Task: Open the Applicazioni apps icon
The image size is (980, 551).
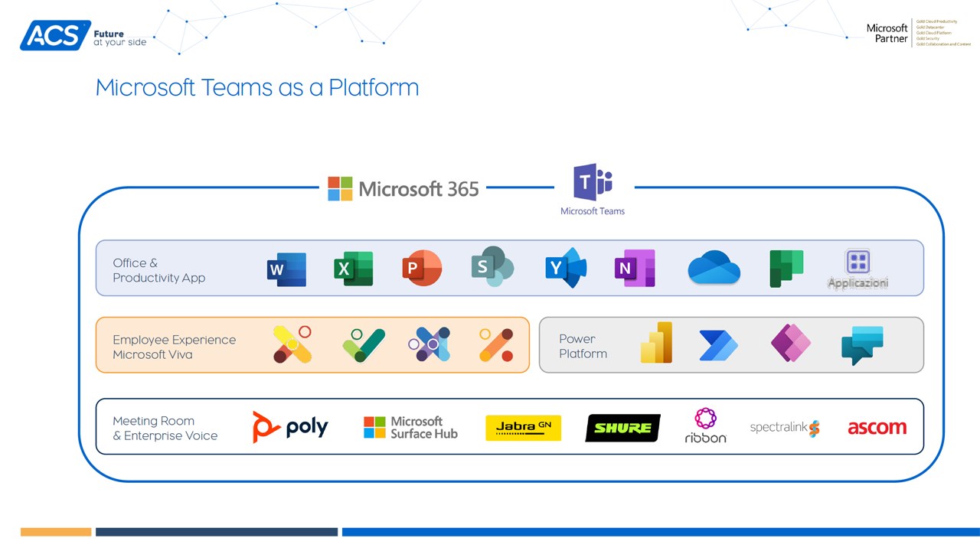Action: tap(857, 269)
